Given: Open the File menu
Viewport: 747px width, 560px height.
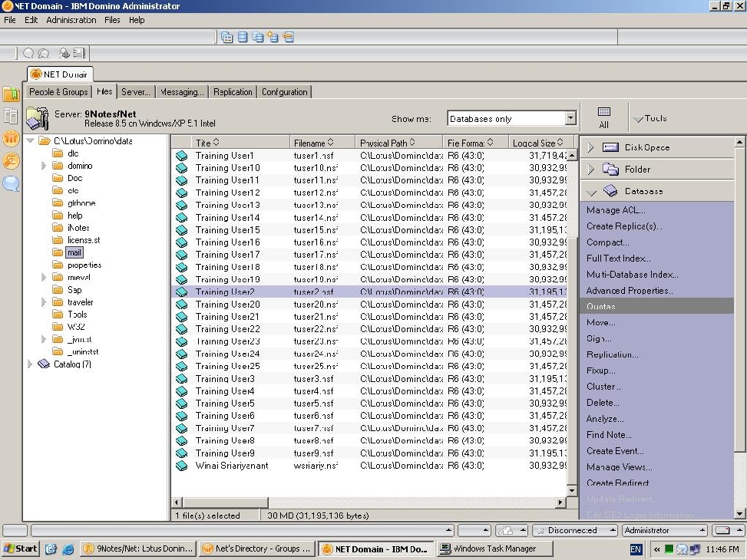Looking at the screenshot, I should (10, 20).
